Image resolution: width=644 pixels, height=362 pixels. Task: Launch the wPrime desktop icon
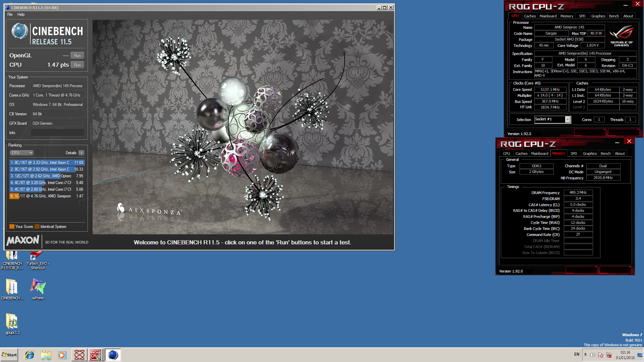pos(38,289)
